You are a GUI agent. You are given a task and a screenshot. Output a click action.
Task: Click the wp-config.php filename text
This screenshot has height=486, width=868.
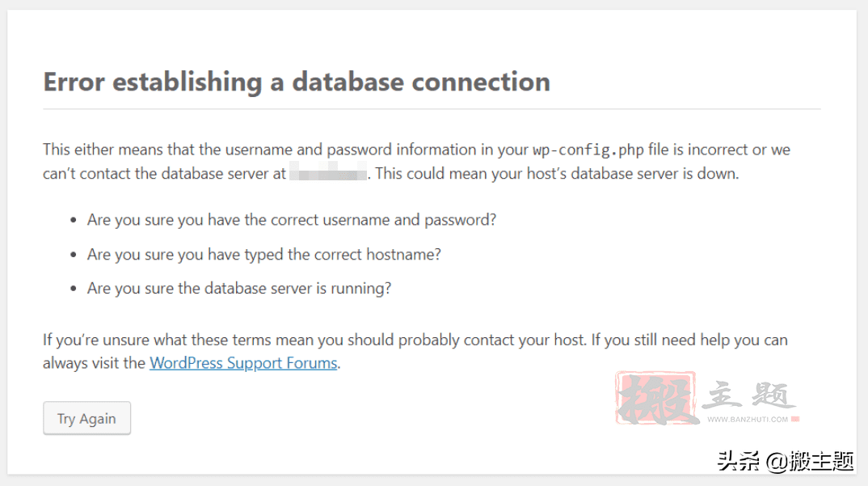[x=588, y=150]
